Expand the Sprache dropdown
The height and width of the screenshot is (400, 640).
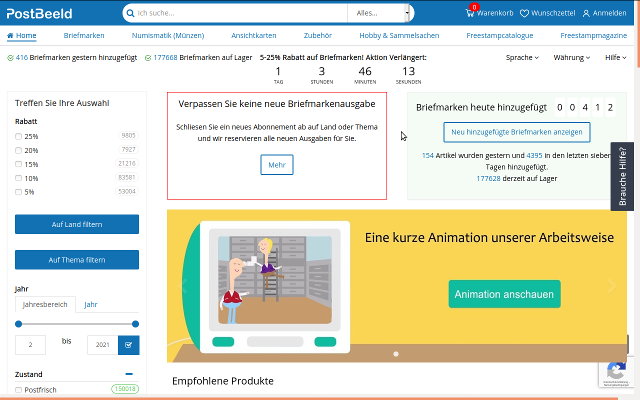(x=522, y=58)
